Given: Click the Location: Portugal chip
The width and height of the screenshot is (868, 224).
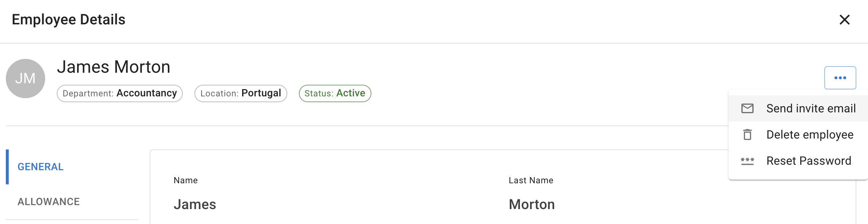Looking at the screenshot, I should pos(241,93).
